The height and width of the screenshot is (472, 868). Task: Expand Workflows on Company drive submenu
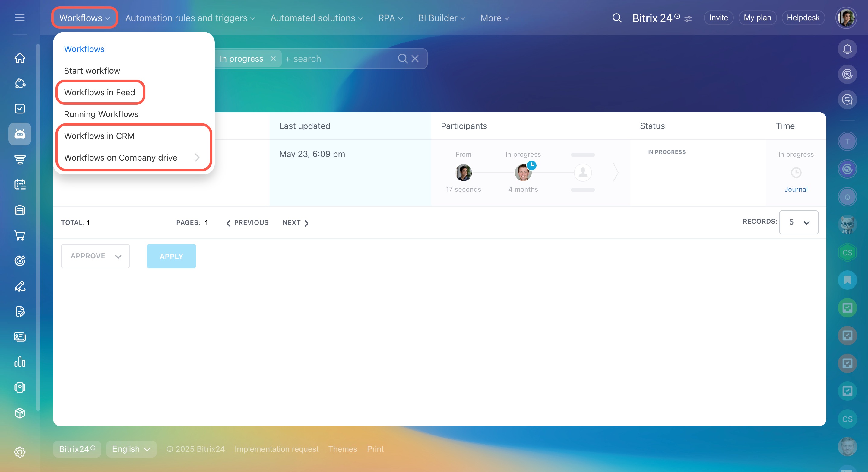point(197,158)
